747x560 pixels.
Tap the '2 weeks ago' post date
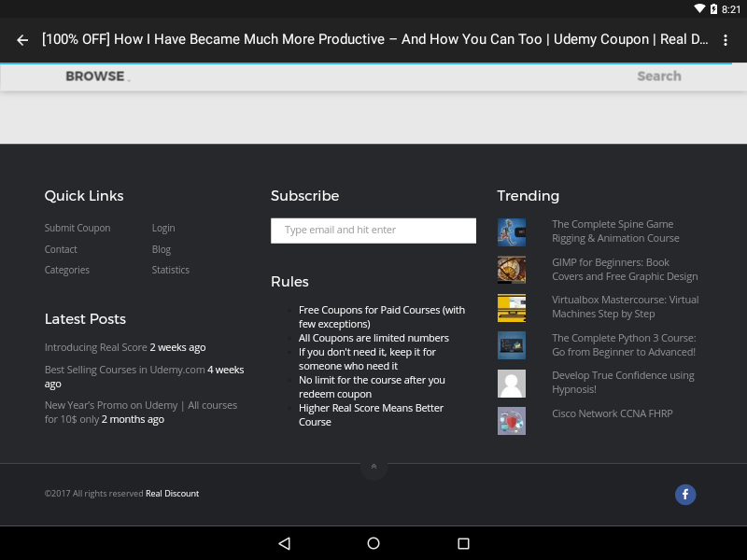[x=177, y=347]
